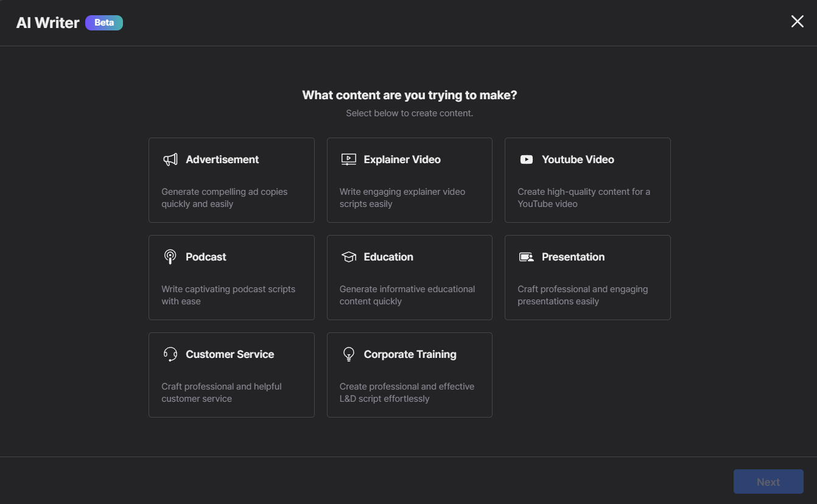817x504 pixels.
Task: Select the Advertisement card title
Action: [222, 159]
